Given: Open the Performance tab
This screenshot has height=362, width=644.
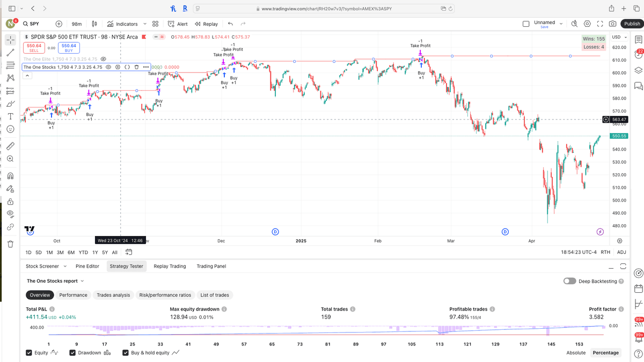Looking at the screenshot, I should [74, 295].
